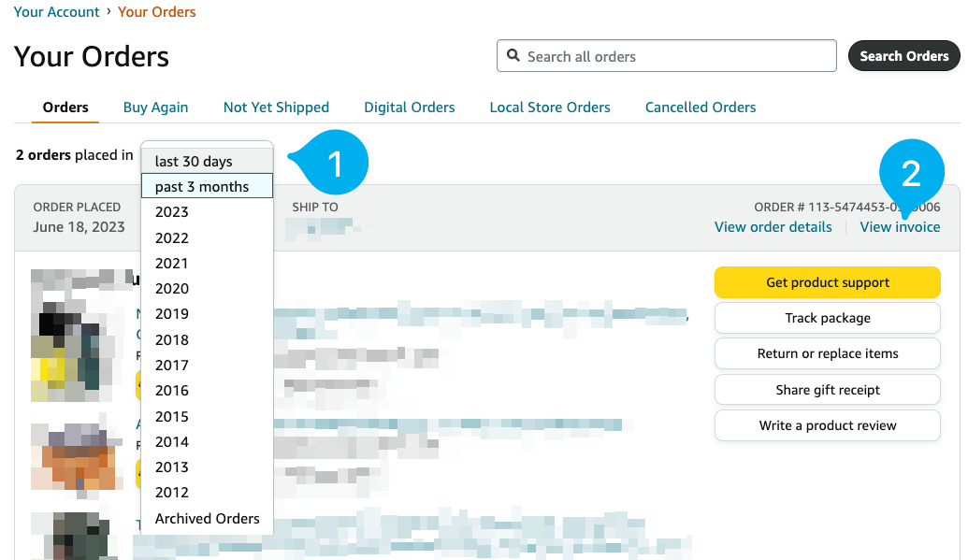This screenshot has width=968, height=560.
Task: Filter orders by year 2012
Action: pyautogui.click(x=207, y=492)
